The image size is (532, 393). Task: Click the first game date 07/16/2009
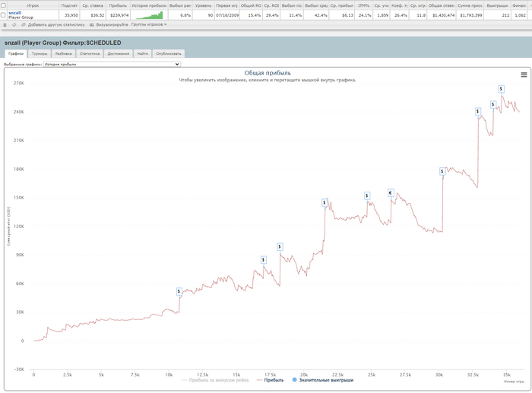tap(227, 15)
